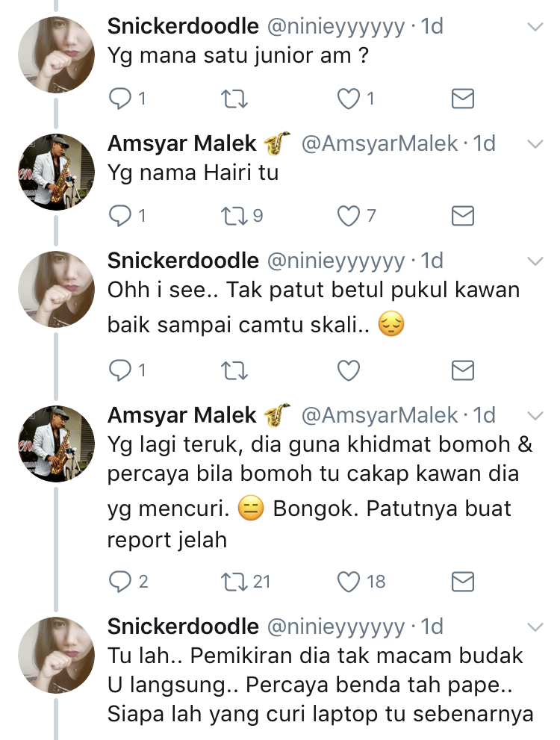Reply to the "Yg lagi teruk" bomoh tweet

coord(120,581)
